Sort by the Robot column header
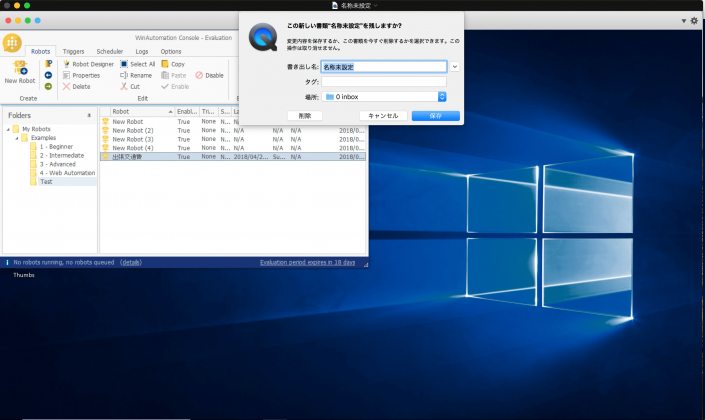The height and width of the screenshot is (420, 705). coord(142,112)
